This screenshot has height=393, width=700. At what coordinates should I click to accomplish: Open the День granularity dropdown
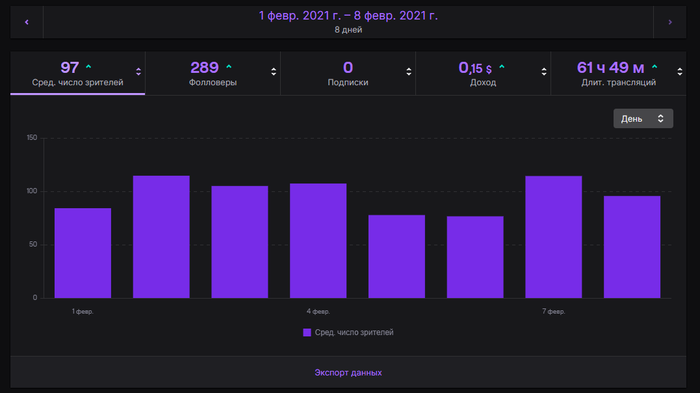point(643,118)
